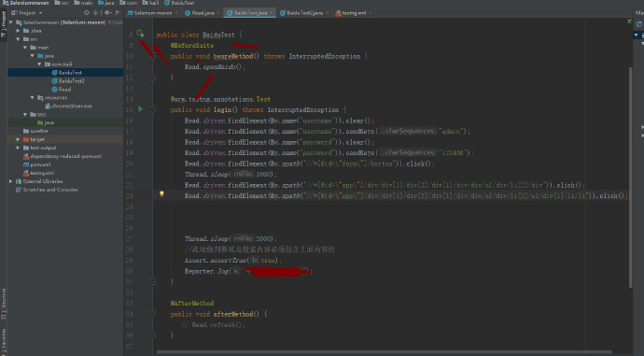Open the Read class in the tree
The image size is (644, 356).
click(x=62, y=89)
